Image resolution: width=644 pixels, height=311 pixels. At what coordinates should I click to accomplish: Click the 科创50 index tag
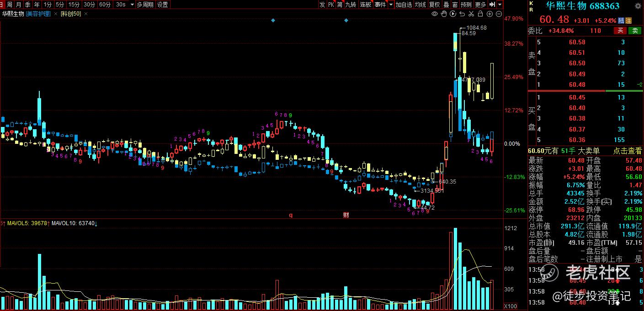point(71,14)
